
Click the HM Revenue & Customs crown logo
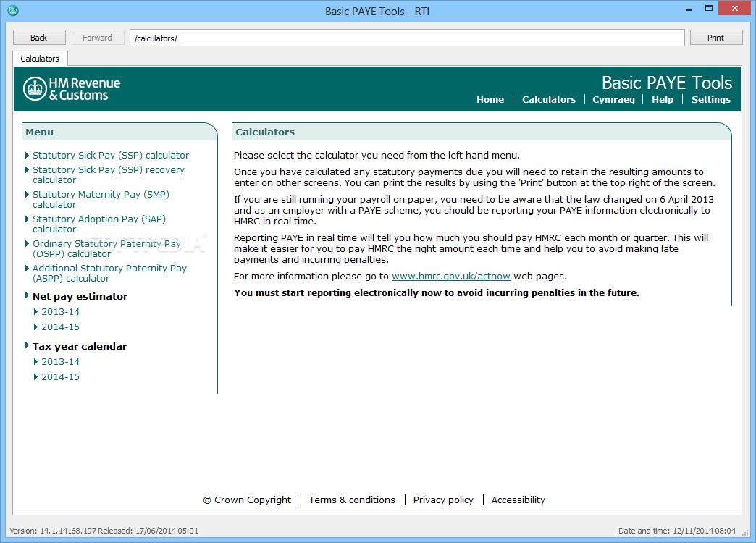35,89
